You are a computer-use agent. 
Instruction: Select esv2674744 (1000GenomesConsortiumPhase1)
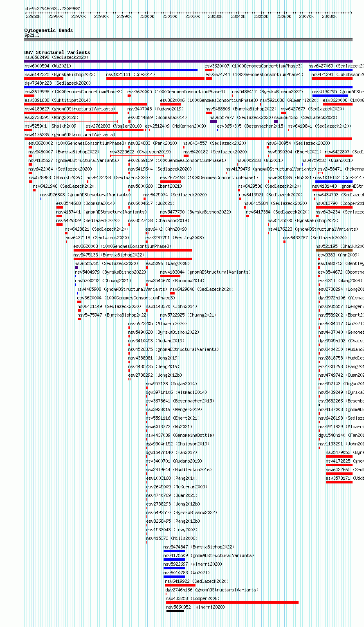[x=254, y=74]
